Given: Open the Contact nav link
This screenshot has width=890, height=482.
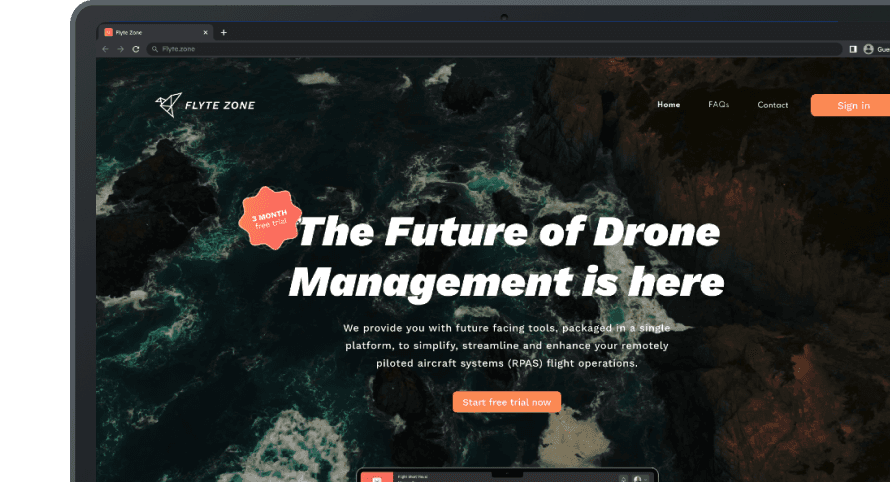Looking at the screenshot, I should [x=773, y=105].
